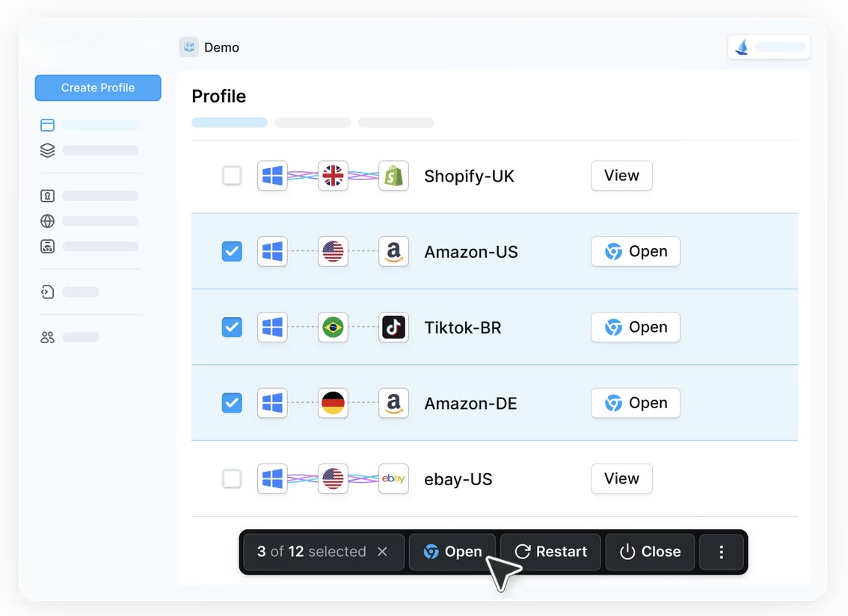Check the Shopify-UK profile checkbox

tap(232, 176)
